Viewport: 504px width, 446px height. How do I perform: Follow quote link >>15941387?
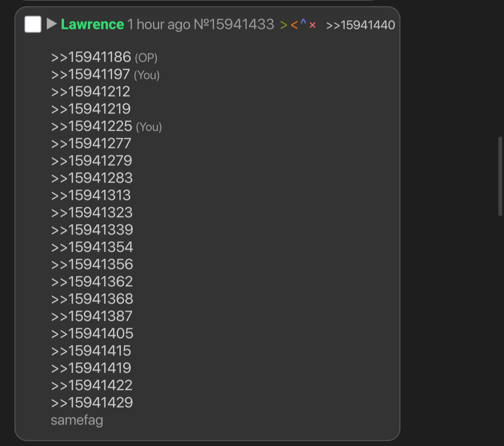[92, 316]
